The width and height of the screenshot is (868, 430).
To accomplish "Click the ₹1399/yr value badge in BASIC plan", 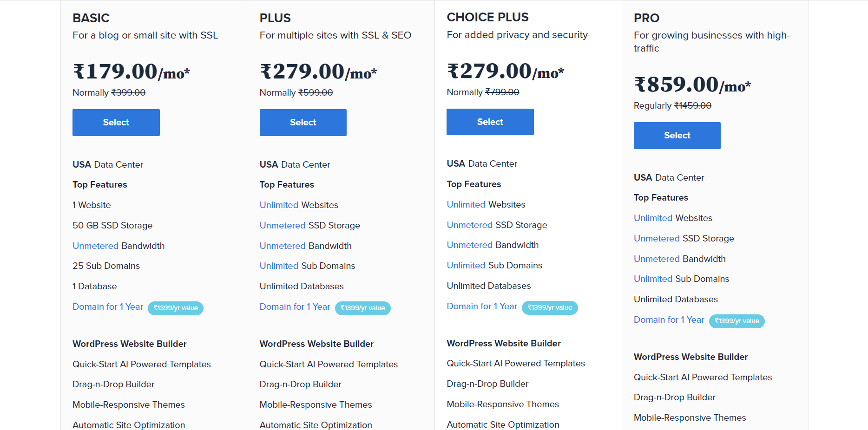I will coord(176,308).
